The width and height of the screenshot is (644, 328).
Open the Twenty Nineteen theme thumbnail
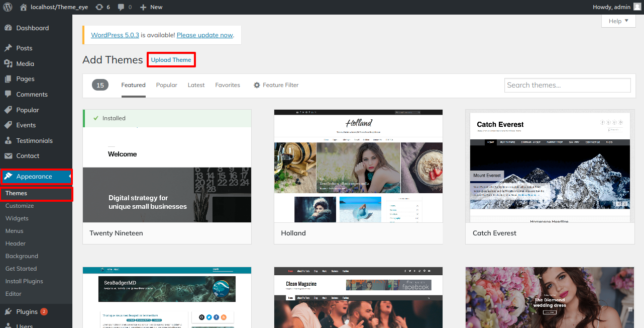point(167,166)
